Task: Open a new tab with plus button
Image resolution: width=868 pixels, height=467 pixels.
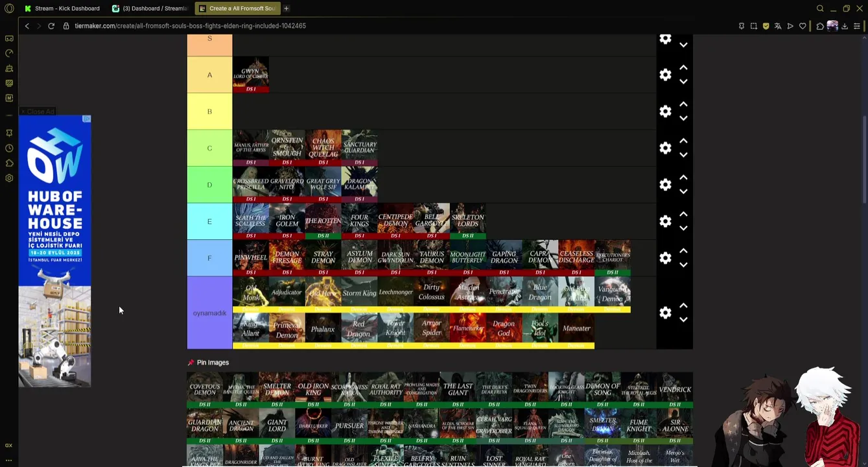Action: (x=287, y=8)
